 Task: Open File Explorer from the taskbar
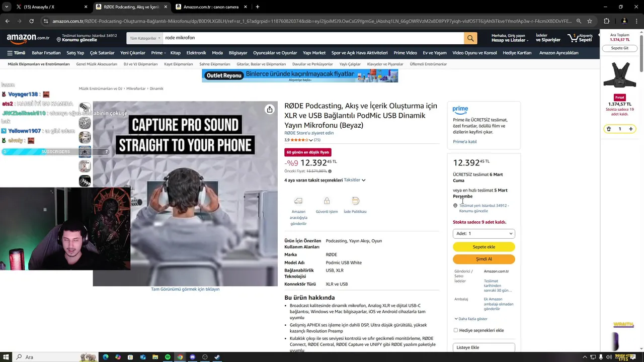point(155,357)
